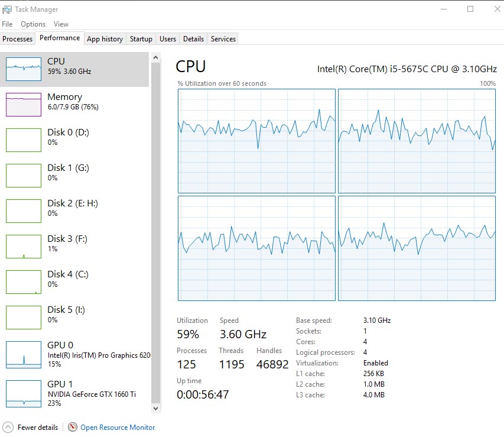
Task: Click the L1 cache 256 KB value
Action: 373,374
